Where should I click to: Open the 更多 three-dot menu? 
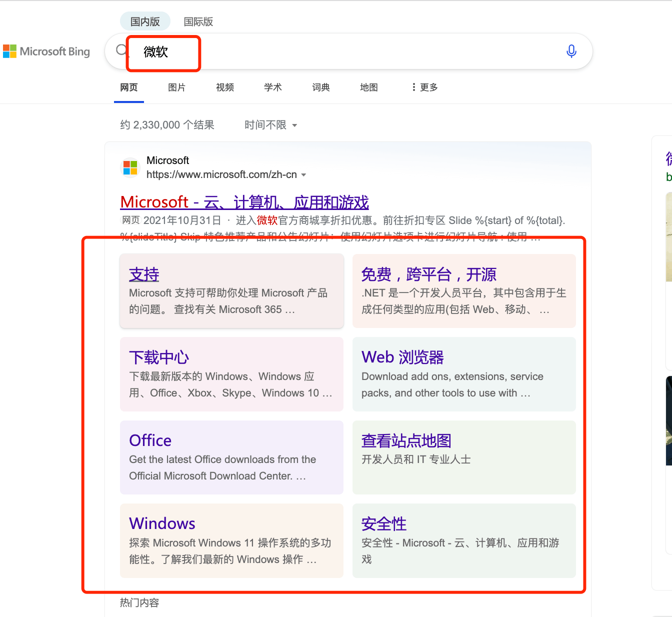click(424, 87)
